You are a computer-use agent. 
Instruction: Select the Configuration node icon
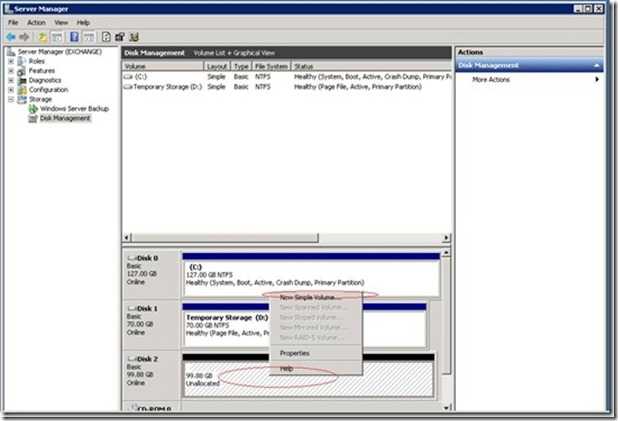22,90
